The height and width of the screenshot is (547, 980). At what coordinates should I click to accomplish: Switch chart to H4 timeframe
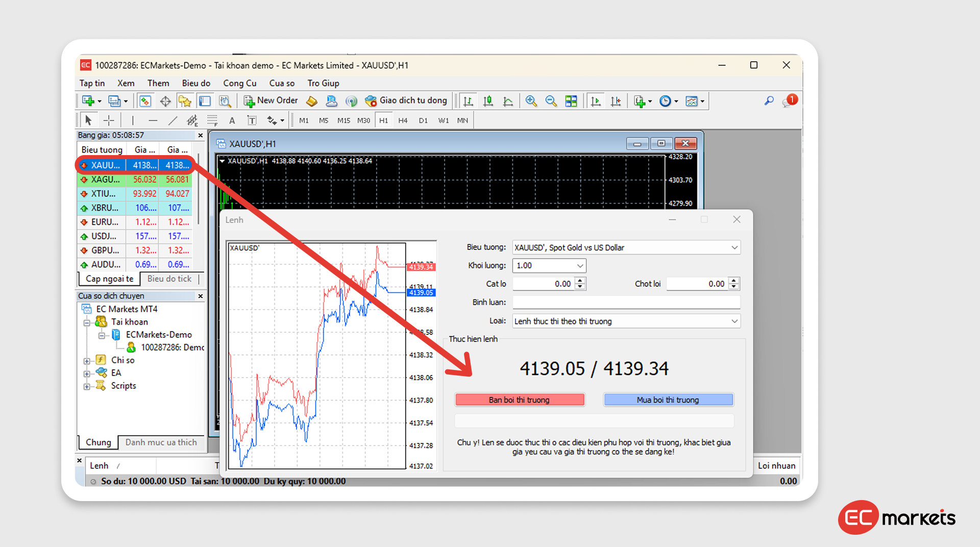(x=403, y=120)
